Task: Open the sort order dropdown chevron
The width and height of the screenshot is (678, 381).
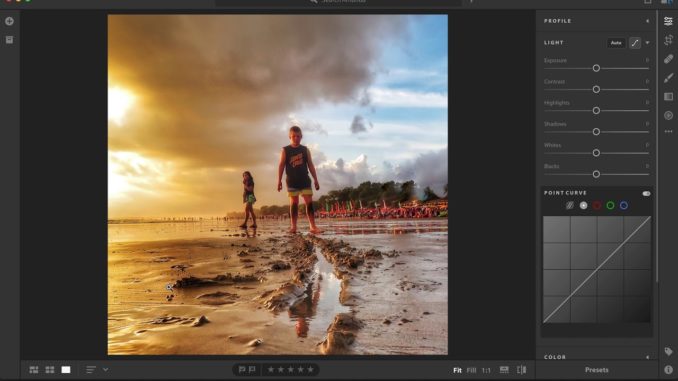Action: click(106, 370)
